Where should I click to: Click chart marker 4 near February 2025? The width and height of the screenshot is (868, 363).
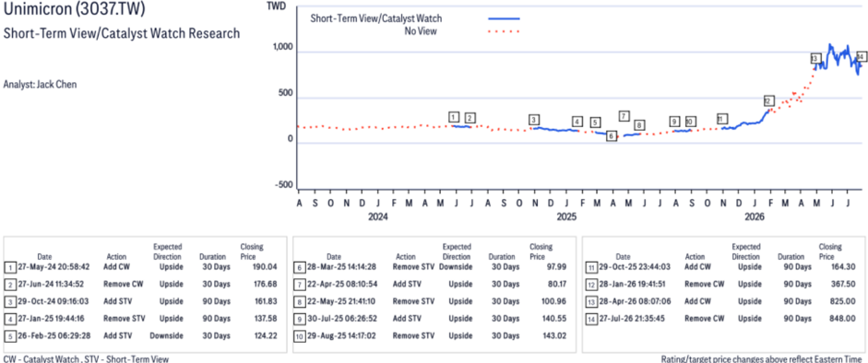pyautogui.click(x=577, y=122)
